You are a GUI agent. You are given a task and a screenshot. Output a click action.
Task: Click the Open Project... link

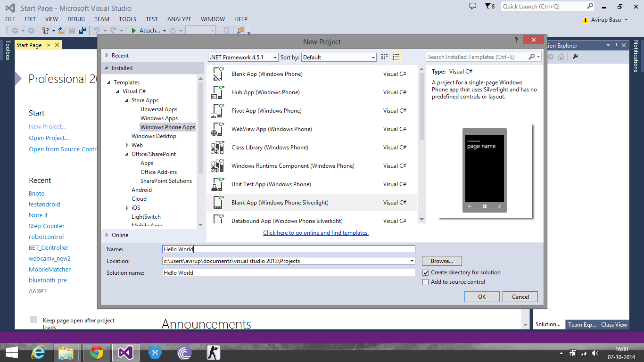(x=49, y=138)
